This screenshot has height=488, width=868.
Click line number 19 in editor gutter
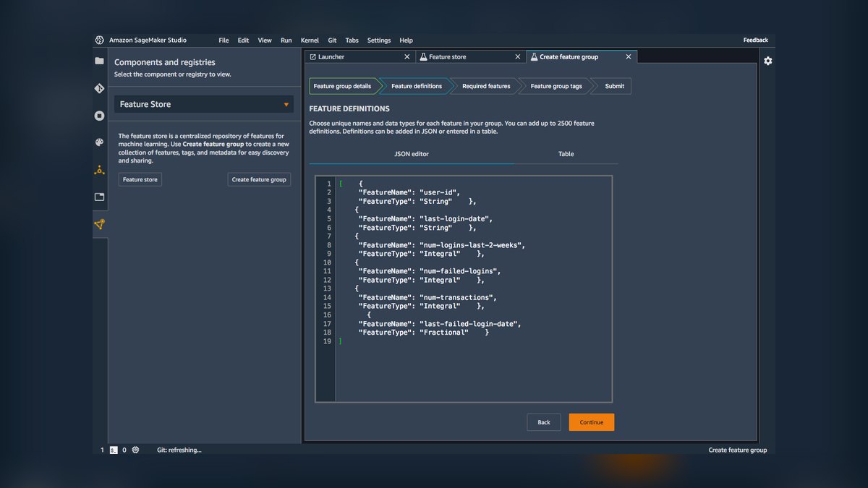pos(327,341)
